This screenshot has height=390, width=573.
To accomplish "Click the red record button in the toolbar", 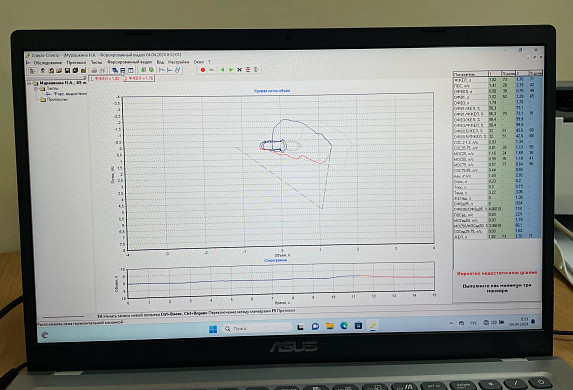I will tap(203, 70).
